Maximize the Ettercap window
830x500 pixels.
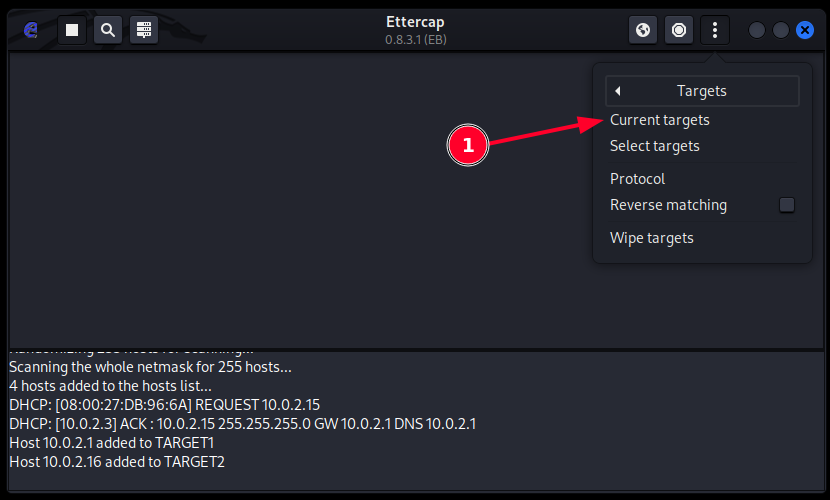tap(781, 30)
